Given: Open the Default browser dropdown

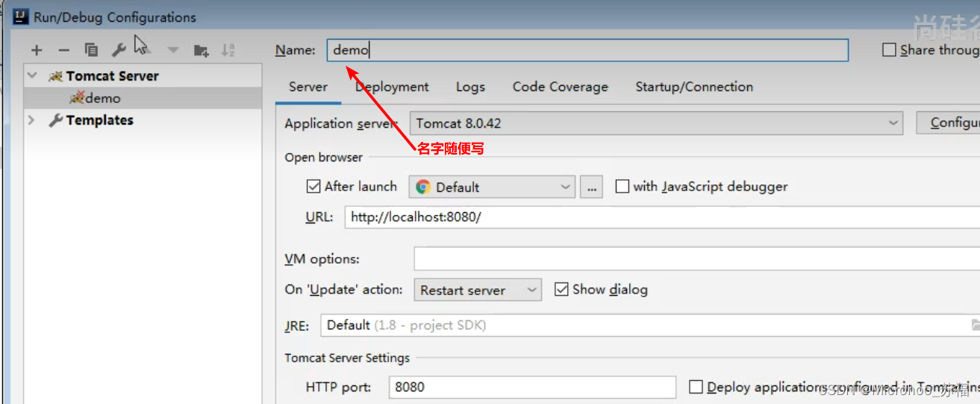Looking at the screenshot, I should pyautogui.click(x=492, y=187).
